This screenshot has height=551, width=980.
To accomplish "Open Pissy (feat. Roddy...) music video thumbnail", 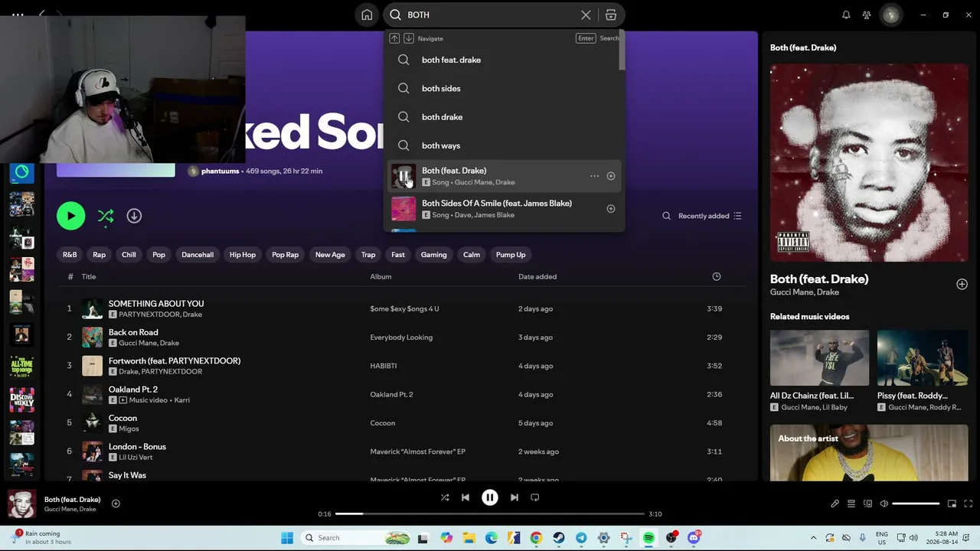I will (x=923, y=357).
